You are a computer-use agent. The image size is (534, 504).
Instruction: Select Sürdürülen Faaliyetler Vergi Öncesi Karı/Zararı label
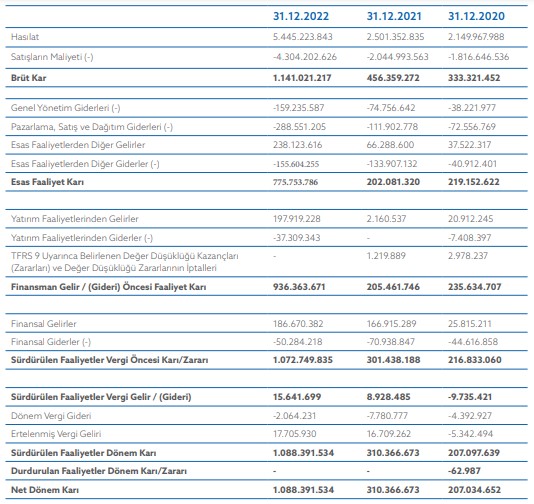[109, 360]
